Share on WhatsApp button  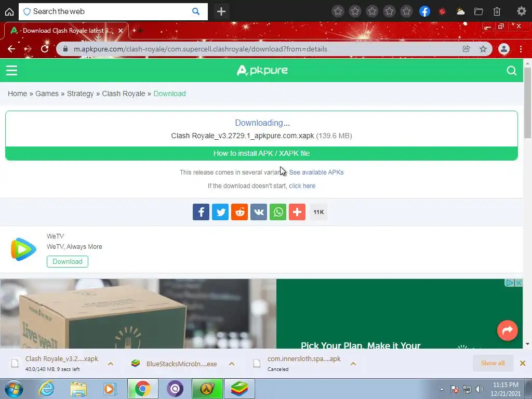[278, 212]
